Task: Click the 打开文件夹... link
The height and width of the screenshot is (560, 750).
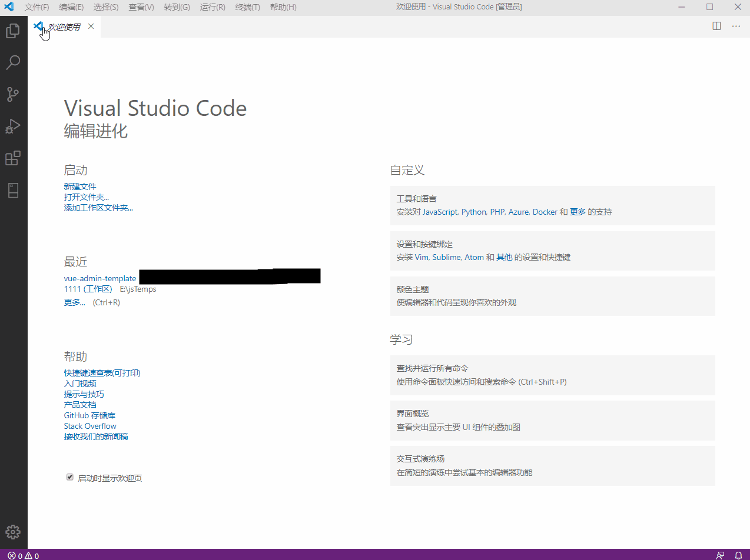Action: [87, 197]
